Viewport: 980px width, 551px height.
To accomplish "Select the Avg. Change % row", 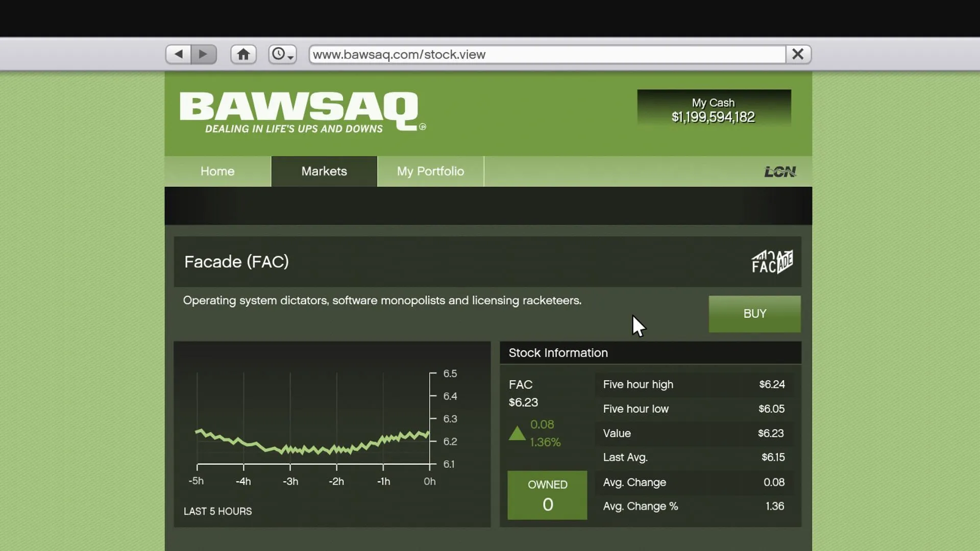I will pos(694,507).
